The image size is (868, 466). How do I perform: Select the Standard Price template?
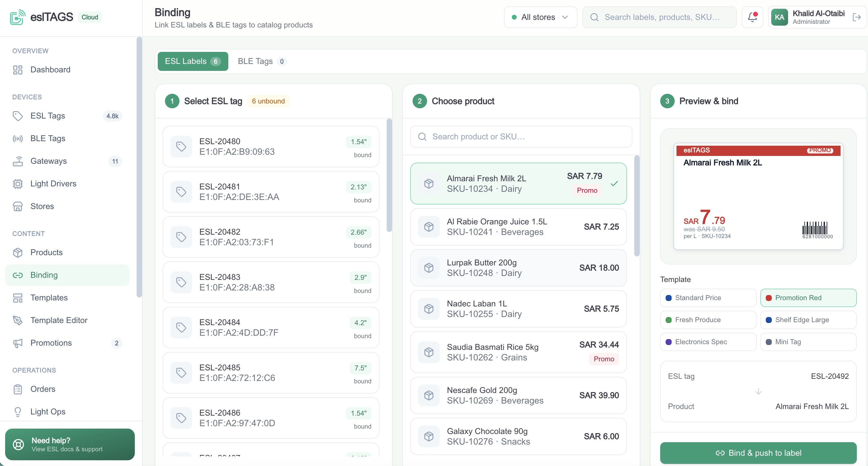pos(708,298)
